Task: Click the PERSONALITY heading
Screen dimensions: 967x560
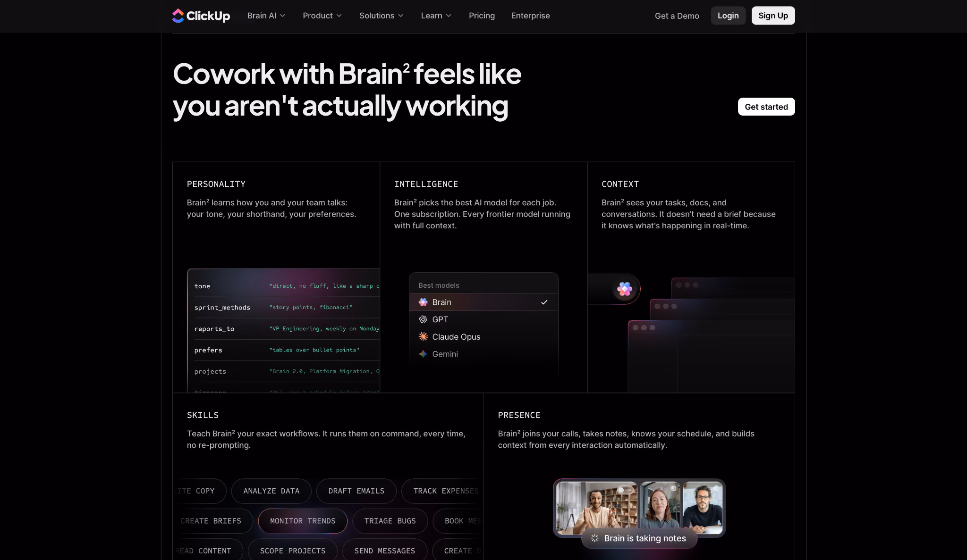Action: coord(216,184)
